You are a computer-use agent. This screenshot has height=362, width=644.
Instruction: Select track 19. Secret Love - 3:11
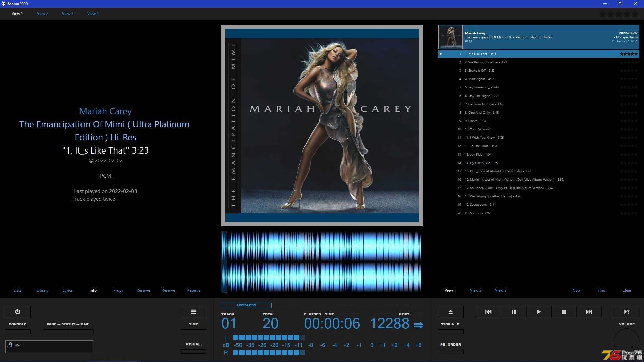point(538,204)
